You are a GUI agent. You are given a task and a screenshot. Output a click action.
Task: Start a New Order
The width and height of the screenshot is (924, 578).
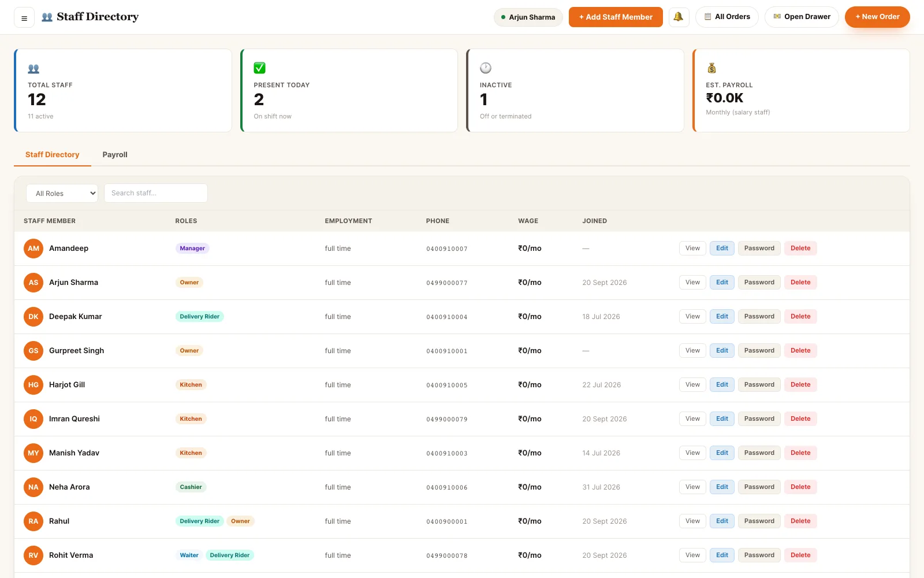click(877, 17)
